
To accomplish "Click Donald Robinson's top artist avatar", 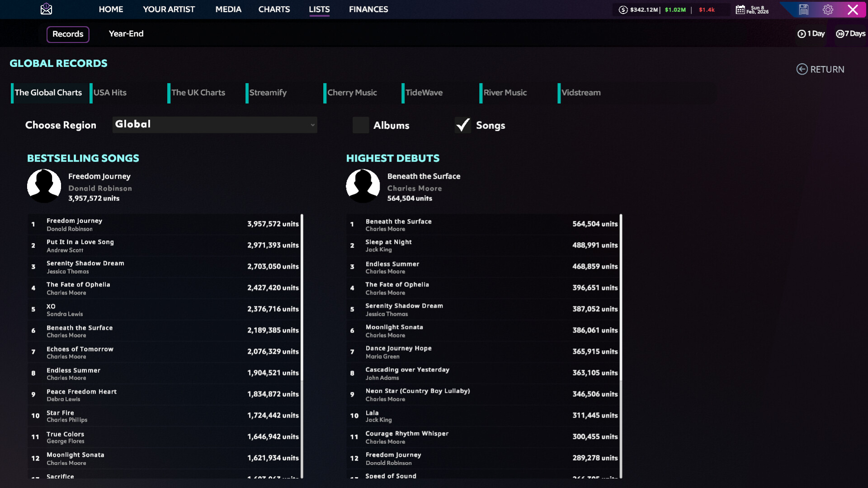I will [x=44, y=186].
